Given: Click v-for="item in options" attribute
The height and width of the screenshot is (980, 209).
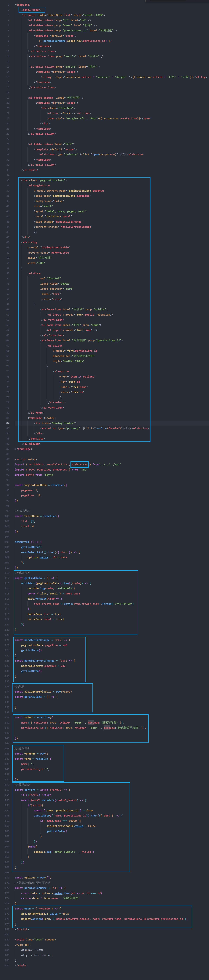Looking at the screenshot, I should pos(77,377).
